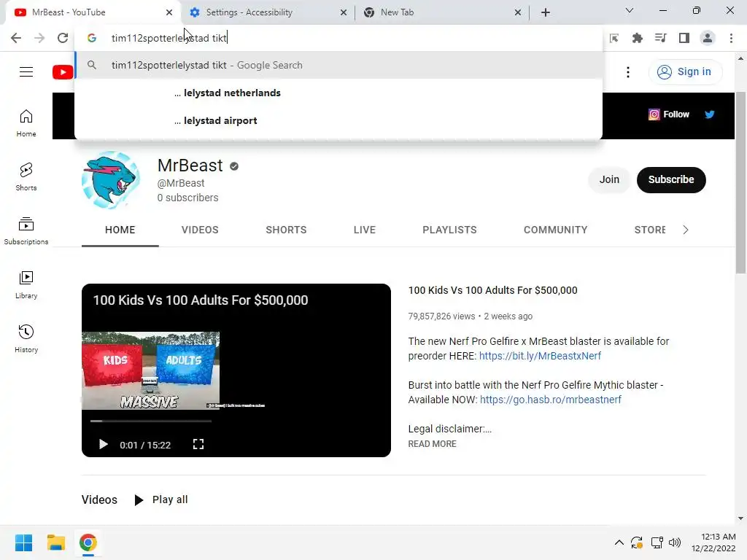Image resolution: width=747 pixels, height=560 pixels.
Task: Expand description with READ MORE
Action: click(x=432, y=444)
